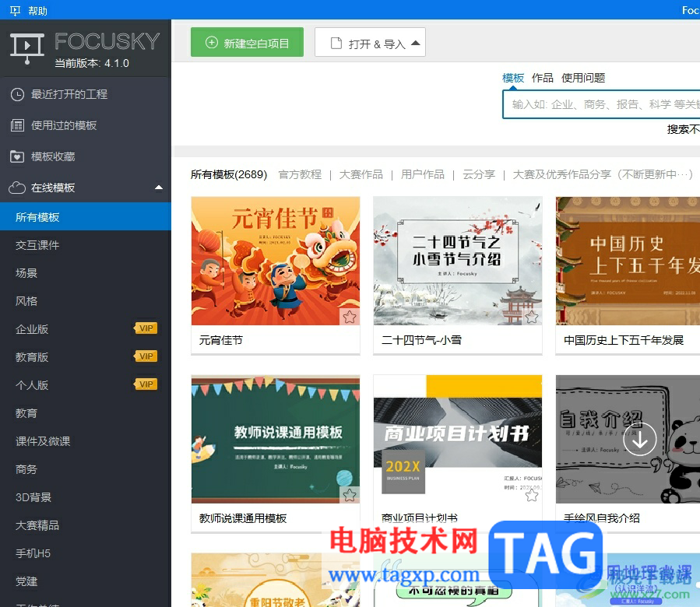The height and width of the screenshot is (607, 700).
Task: Switch to 使用问题 search tab
Action: [x=583, y=78]
